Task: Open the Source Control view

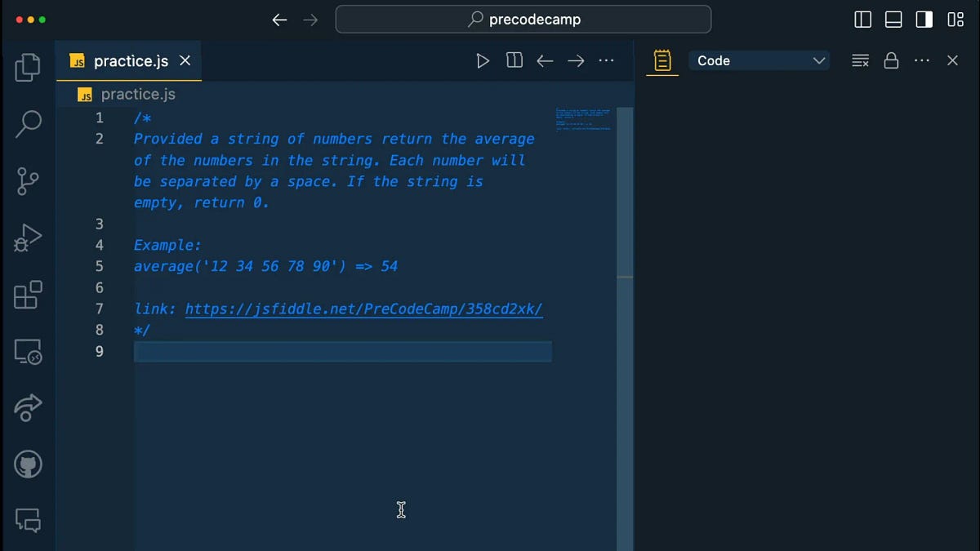Action: [x=27, y=181]
